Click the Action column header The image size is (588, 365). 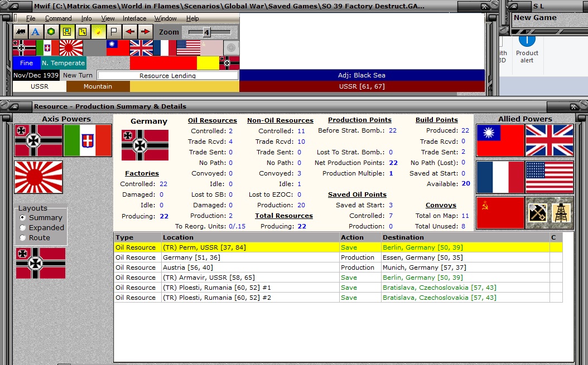coord(360,237)
